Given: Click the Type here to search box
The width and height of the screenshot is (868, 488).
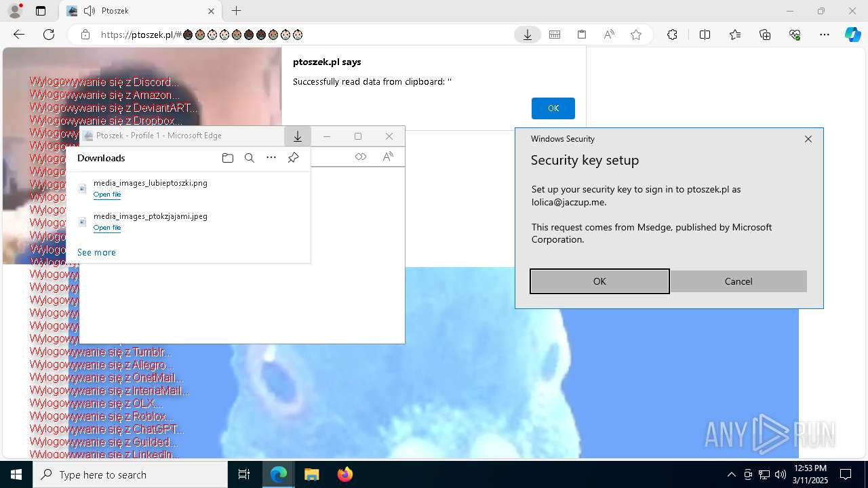Looking at the screenshot, I should coord(130,474).
